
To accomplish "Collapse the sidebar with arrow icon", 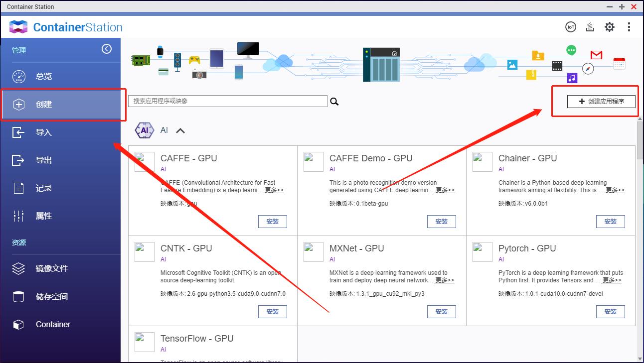I will pos(107,49).
